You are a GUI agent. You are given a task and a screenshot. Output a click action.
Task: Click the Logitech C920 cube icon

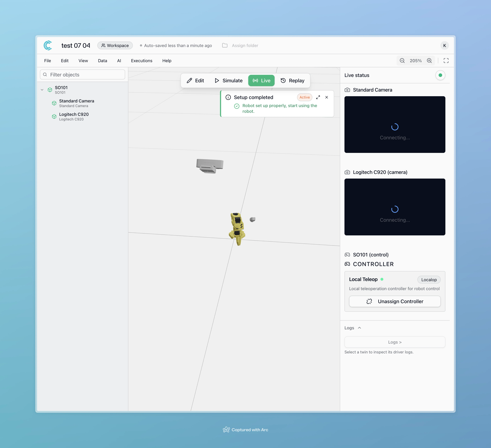(54, 117)
